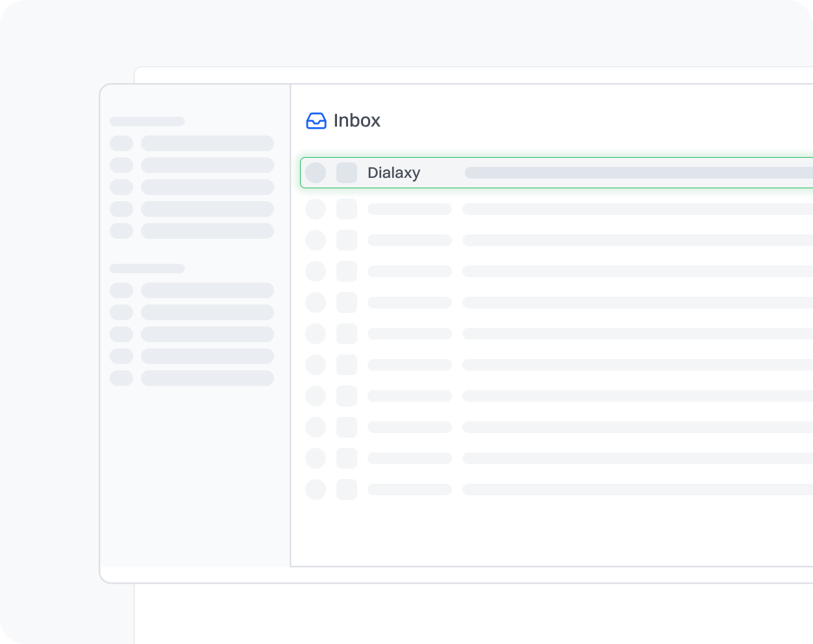Select first item label in top sidebar group
Screen dimensions: 813x644
207,143
